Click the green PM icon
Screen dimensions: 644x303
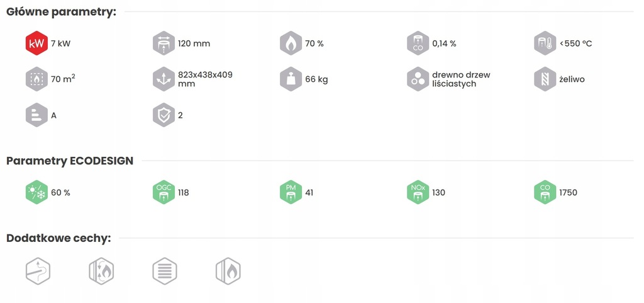tap(291, 192)
